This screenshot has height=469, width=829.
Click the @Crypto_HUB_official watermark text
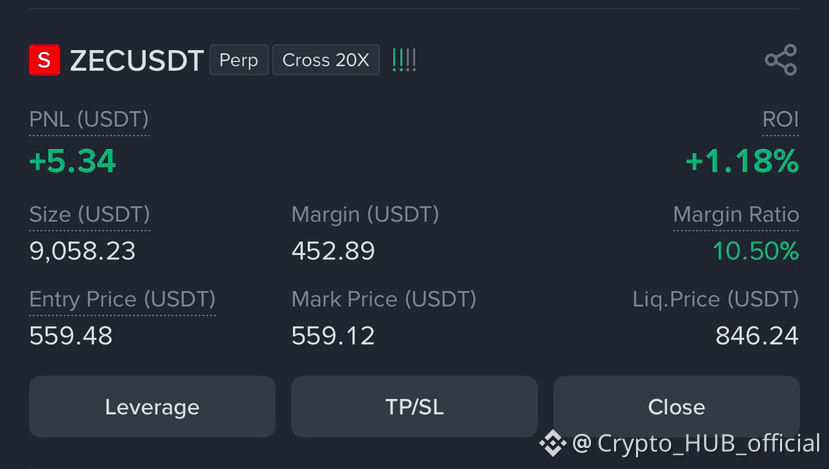tap(696, 443)
